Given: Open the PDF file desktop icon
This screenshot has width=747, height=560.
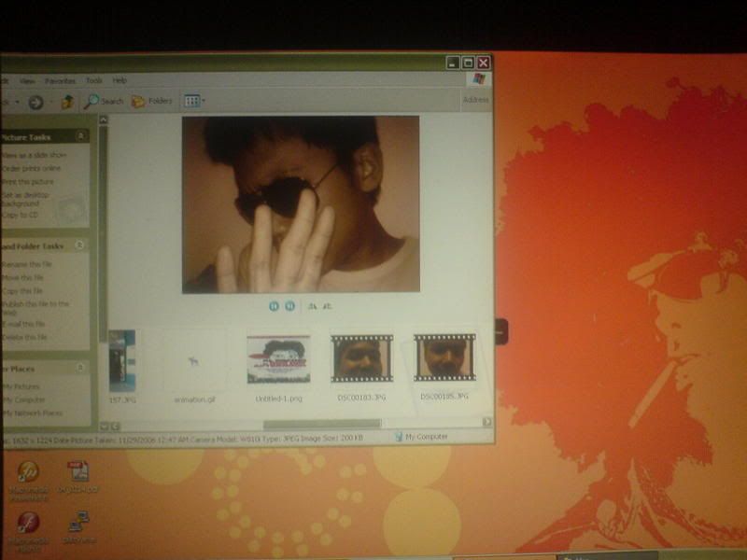Looking at the screenshot, I should click(78, 476).
